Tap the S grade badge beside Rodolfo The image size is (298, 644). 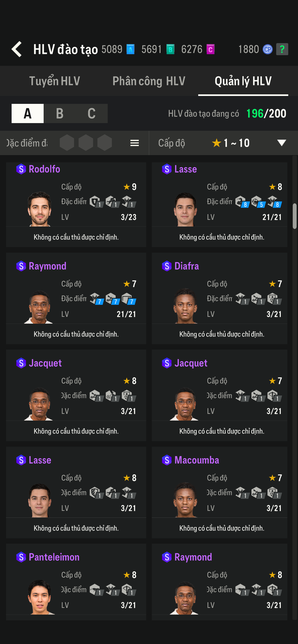pos(21,169)
